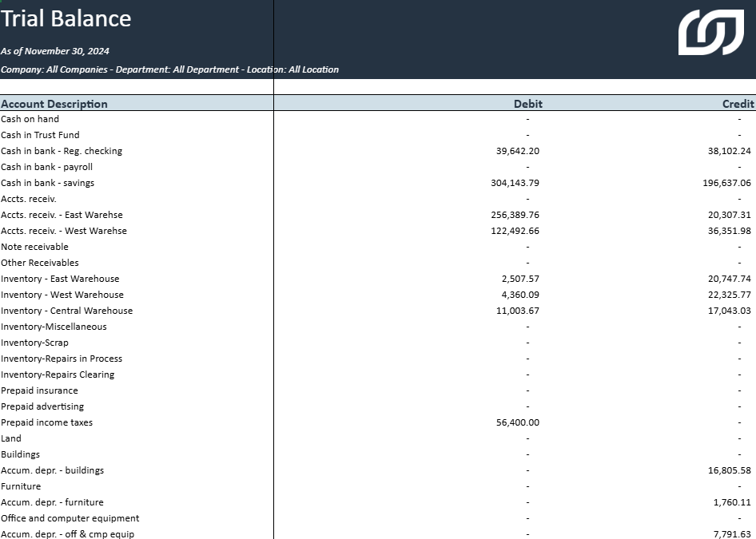This screenshot has width=756, height=539.
Task: Click the Account Description column header
Action: (54, 104)
